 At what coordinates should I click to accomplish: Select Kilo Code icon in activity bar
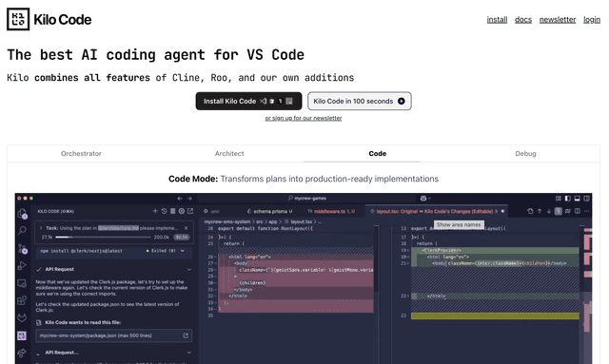22,335
